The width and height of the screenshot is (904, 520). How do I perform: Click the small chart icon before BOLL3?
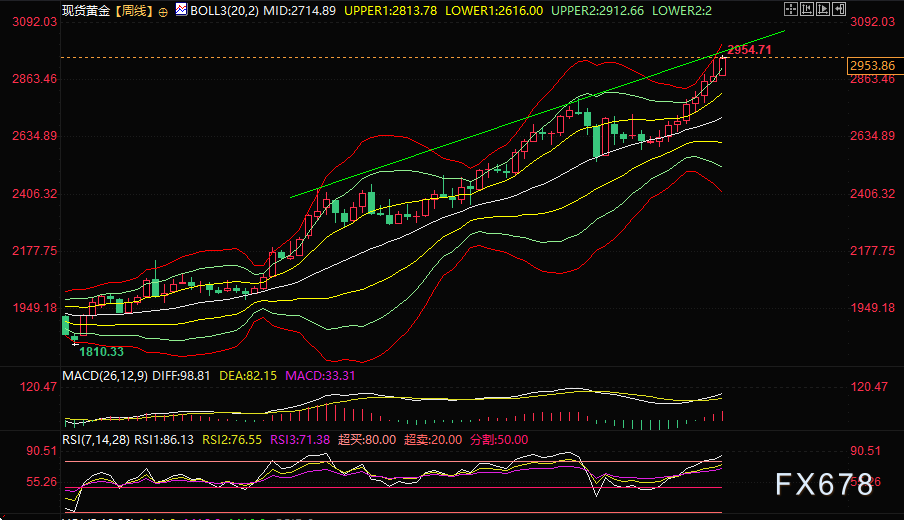180,10
